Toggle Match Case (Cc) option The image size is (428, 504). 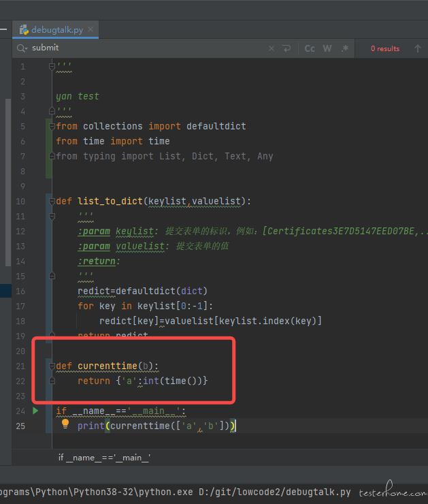[310, 48]
